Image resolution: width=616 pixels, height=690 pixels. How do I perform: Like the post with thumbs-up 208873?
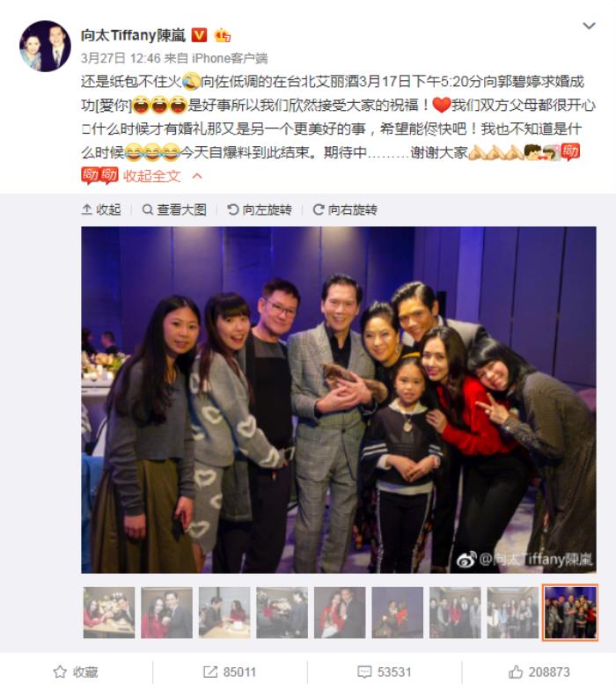pyautogui.click(x=516, y=672)
